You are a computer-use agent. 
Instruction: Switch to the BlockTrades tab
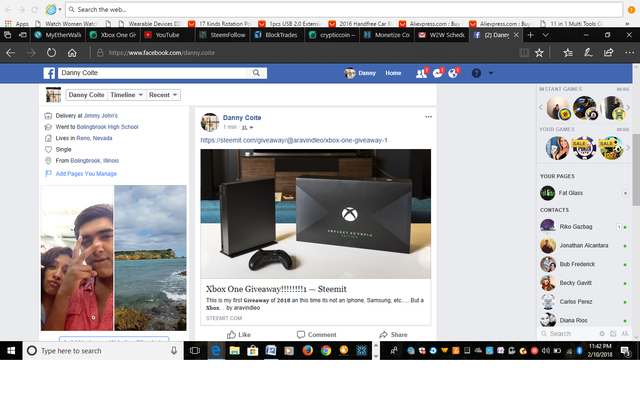pos(277,35)
